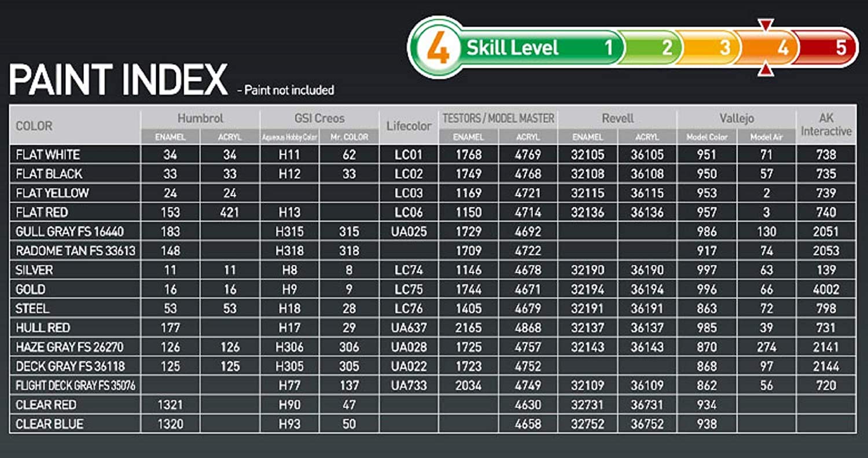The width and height of the screenshot is (868, 458).
Task: Click the "Skill Level" label on the bar
Action: pos(513,47)
